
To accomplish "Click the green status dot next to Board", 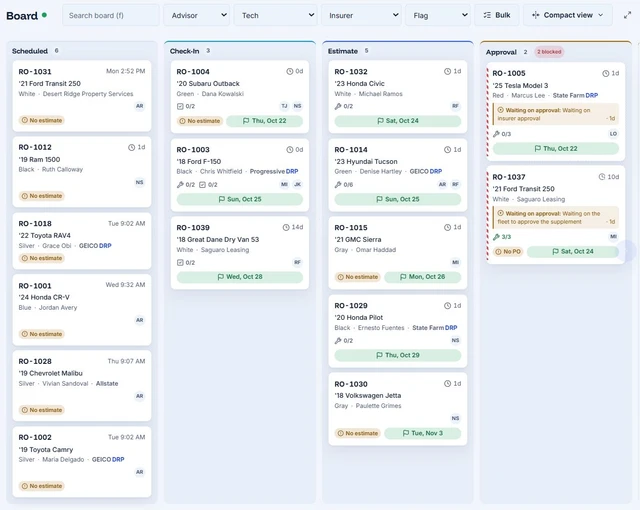I will point(44,15).
